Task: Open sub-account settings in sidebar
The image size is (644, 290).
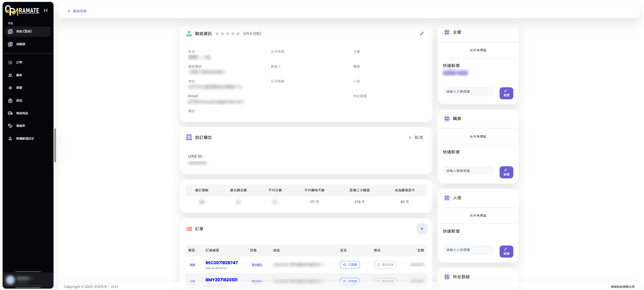Action: 25,139
